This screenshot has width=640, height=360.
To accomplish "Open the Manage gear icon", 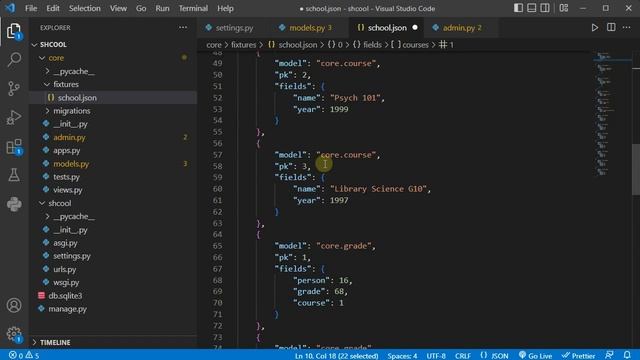I will [14, 334].
